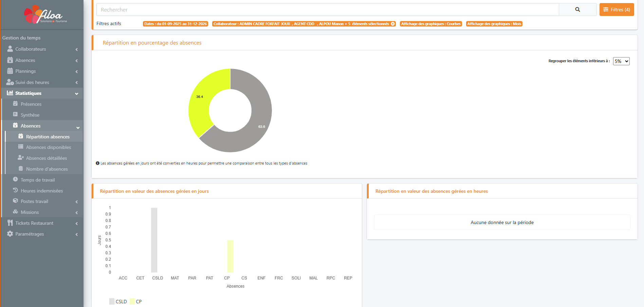Expand the Missions chevron

tap(77, 212)
